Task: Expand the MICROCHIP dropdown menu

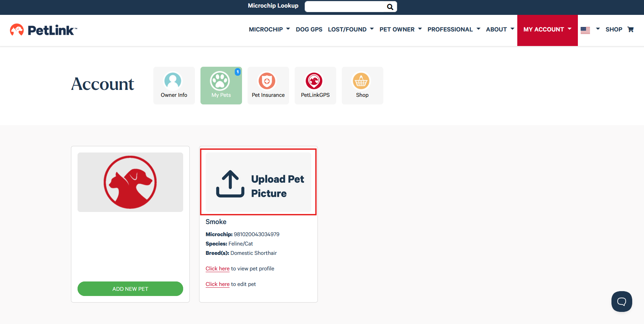Action: (269, 29)
